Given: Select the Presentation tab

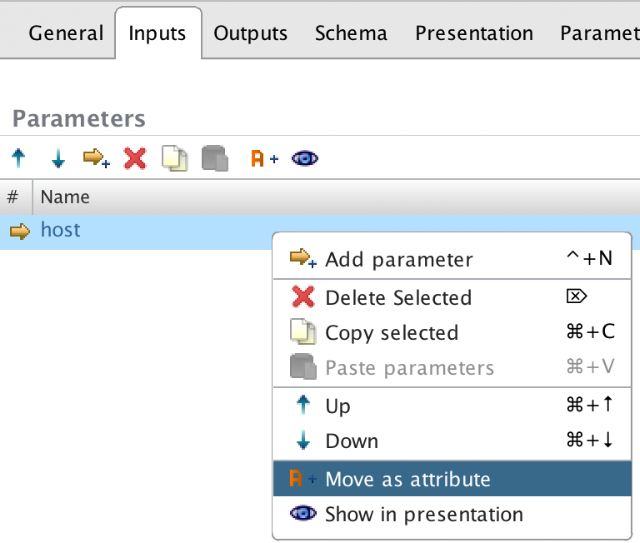Looking at the screenshot, I should pos(474,33).
